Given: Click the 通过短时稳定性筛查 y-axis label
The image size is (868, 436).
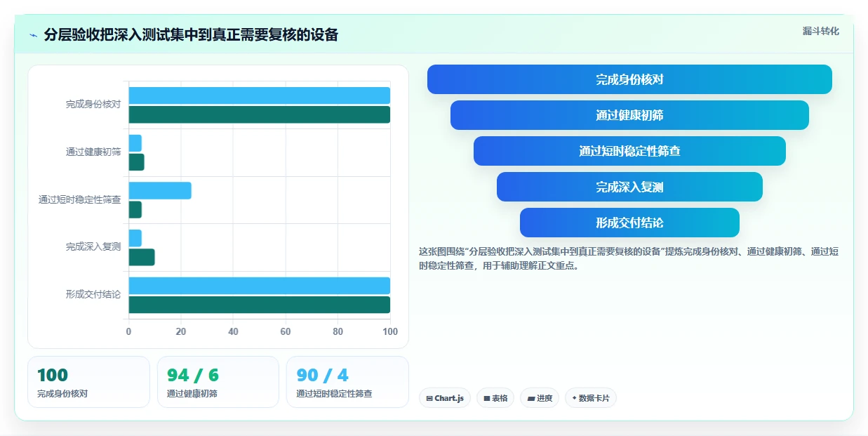Looking at the screenshot, I should 80,199.
